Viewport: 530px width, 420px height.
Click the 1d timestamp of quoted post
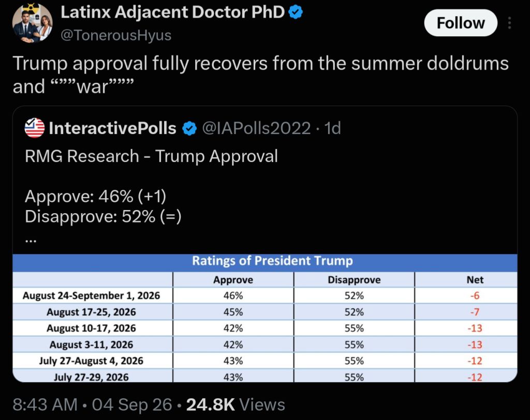pos(332,128)
